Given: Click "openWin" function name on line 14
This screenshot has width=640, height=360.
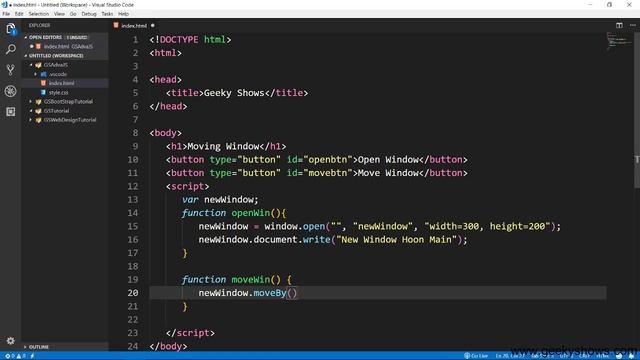Looking at the screenshot, I should [x=251, y=213].
